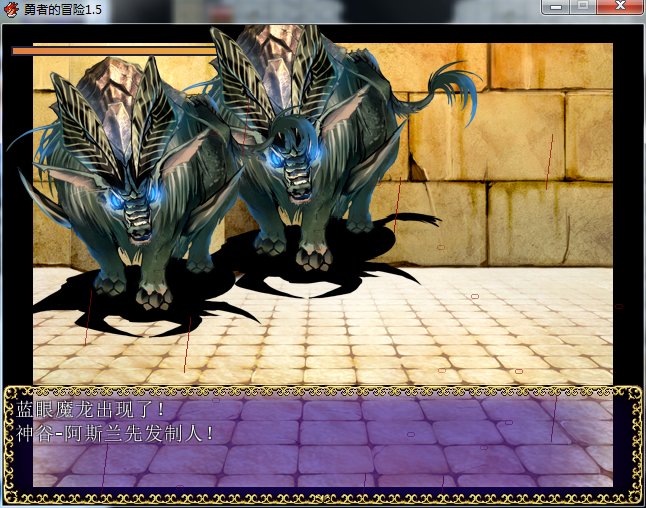Image resolution: width=646 pixels, height=508 pixels.
Task: Close the 勇者的冒险1.5 window
Action: click(620, 6)
